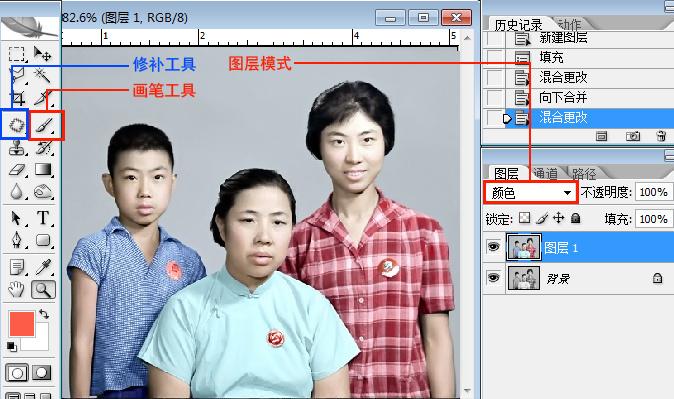Select the Zoom magnifier tool
This screenshot has width=674, height=399.
pos(43,290)
